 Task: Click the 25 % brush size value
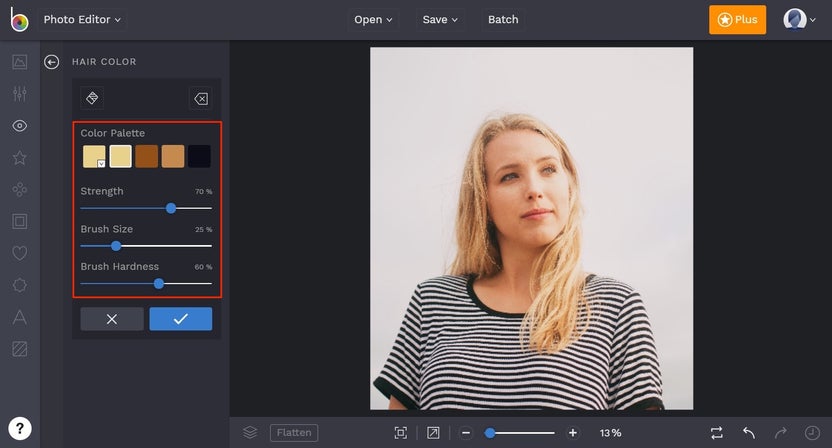pyautogui.click(x=203, y=229)
